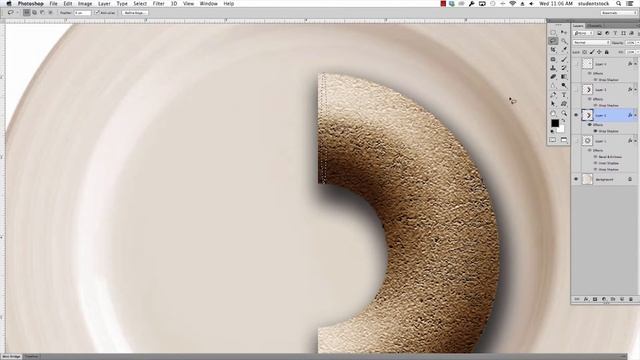Open the Opacity slider dropdown
Screen dimensions: 640x360
point(638,42)
